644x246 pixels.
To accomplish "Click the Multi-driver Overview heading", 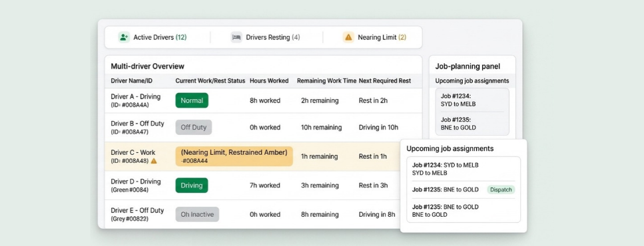I will coord(147,66).
